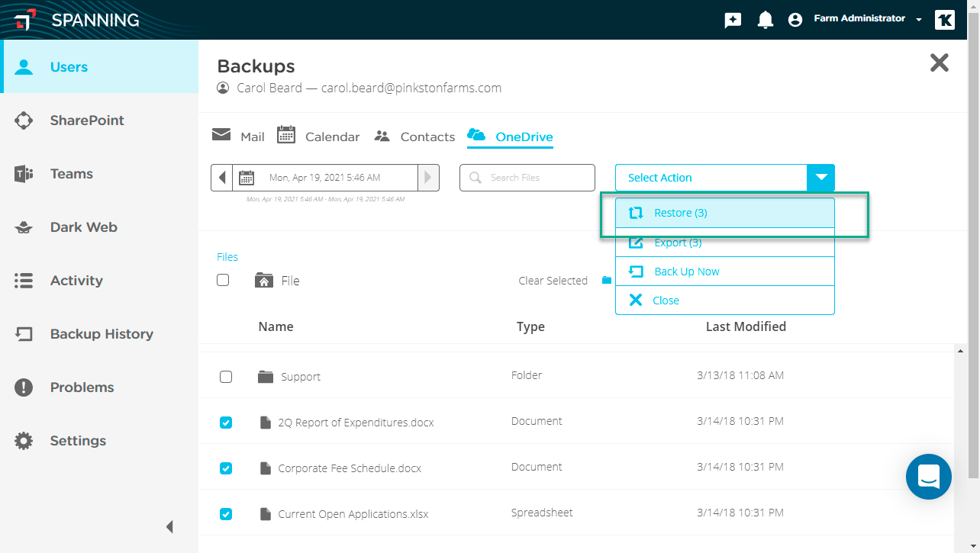Switch to the Contacts tab
The image size is (980, 553).
[414, 136]
